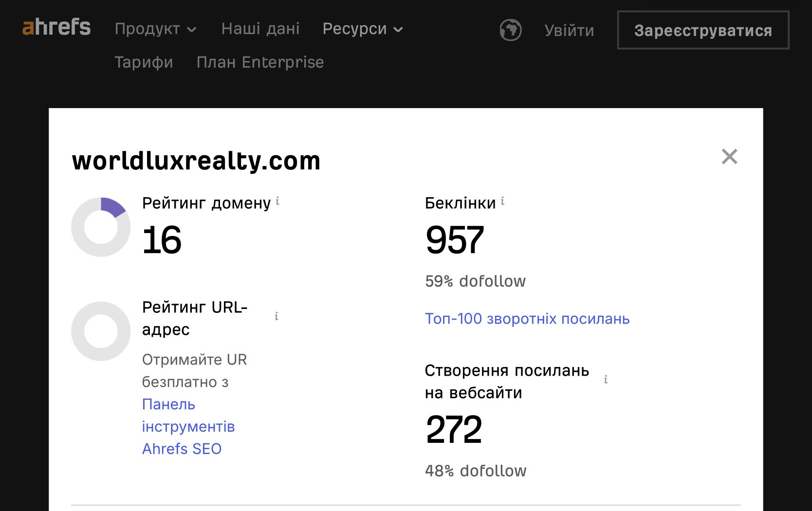Follow the Панель інструментів Ahrefs SEO link
The height and width of the screenshot is (511, 812).
pos(188,426)
